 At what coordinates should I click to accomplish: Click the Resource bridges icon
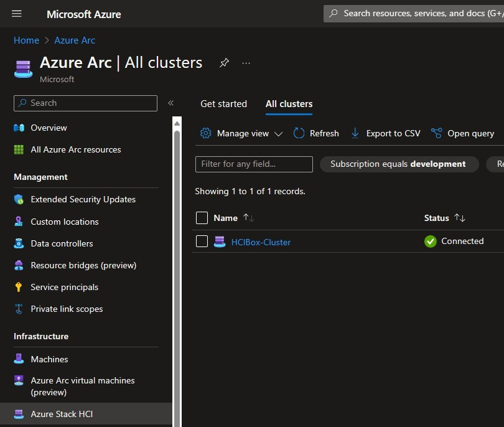(19, 265)
